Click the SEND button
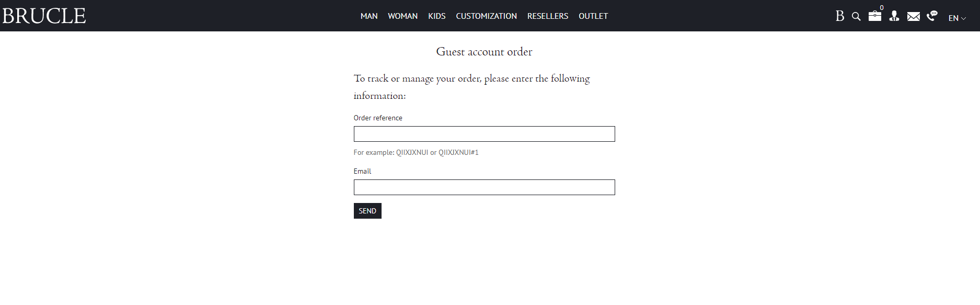This screenshot has width=980, height=305. 367,211
